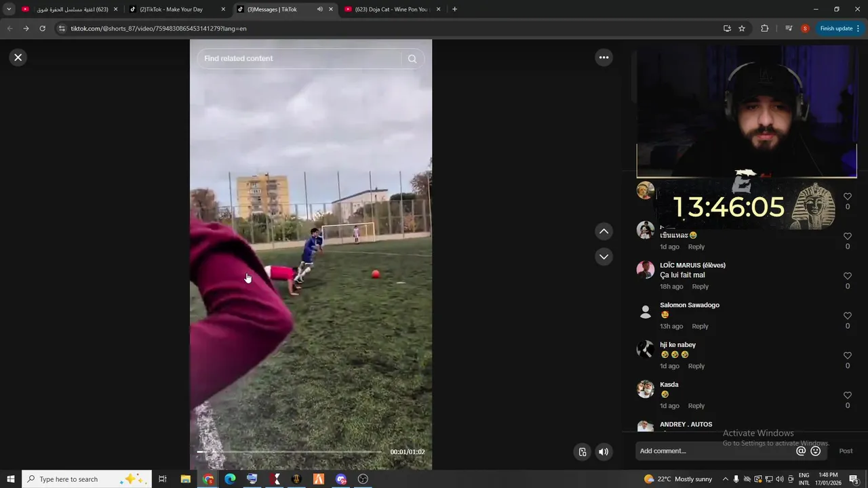This screenshot has height=488, width=868.
Task: Switch to the Arabic YouTube tab
Action: [x=69, y=9]
